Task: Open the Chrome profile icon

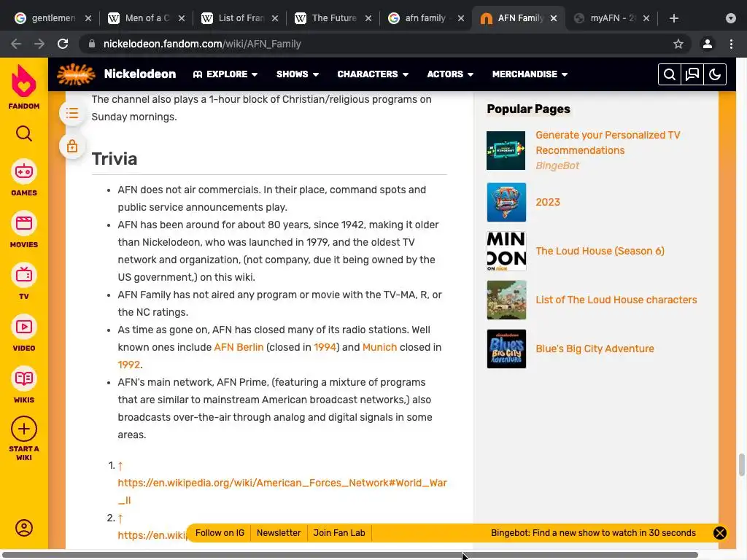Action: (708, 44)
